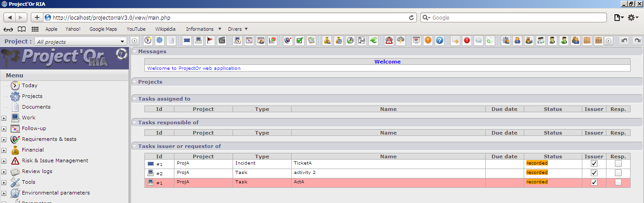Screen dimensions: 644x203
Task: Click the blue question mark toolbar icon
Action: point(439,41)
